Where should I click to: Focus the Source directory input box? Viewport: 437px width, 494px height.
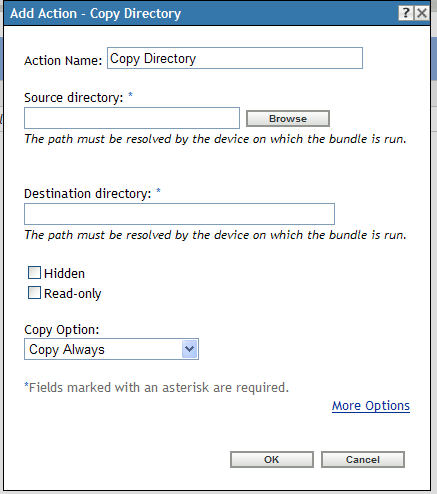click(132, 118)
